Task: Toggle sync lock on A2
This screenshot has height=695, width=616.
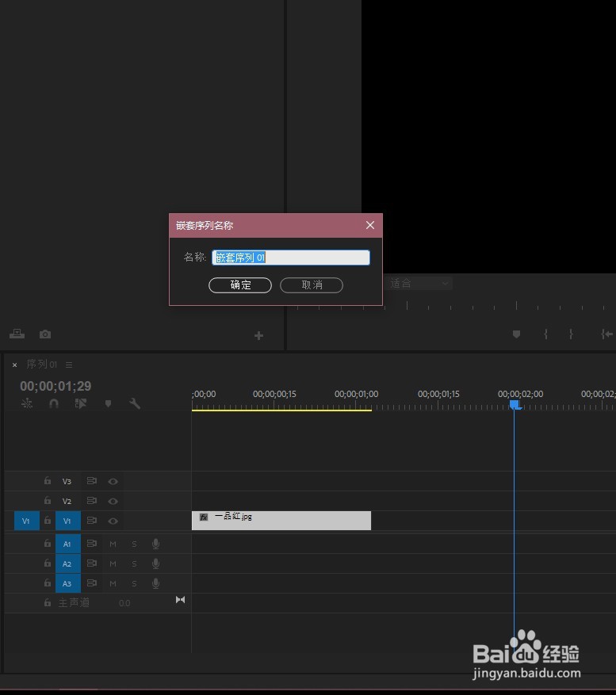Action: [x=92, y=563]
